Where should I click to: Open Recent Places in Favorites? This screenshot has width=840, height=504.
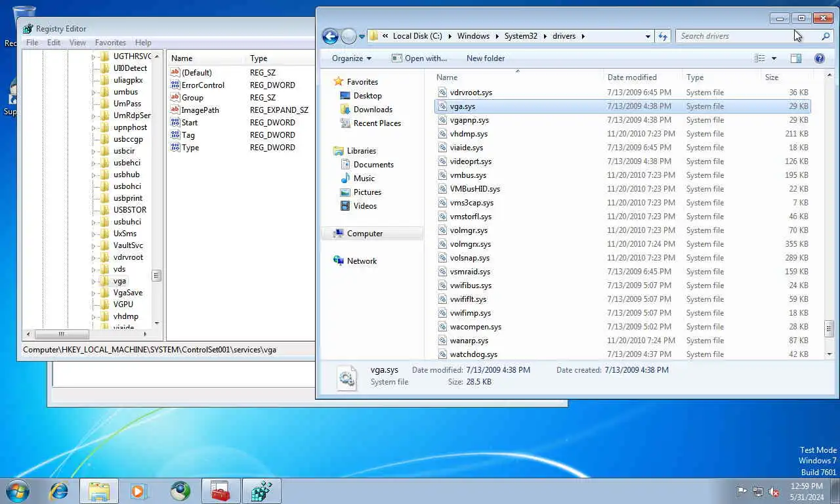(377, 123)
